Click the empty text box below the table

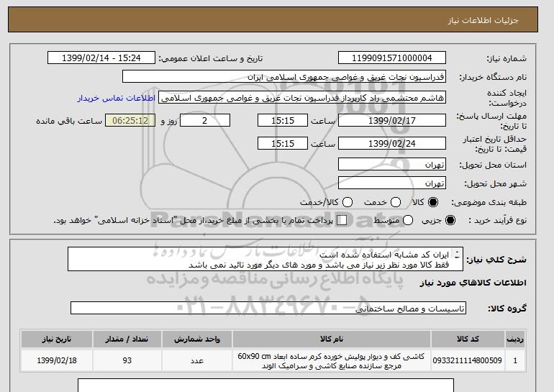pos(265,386)
